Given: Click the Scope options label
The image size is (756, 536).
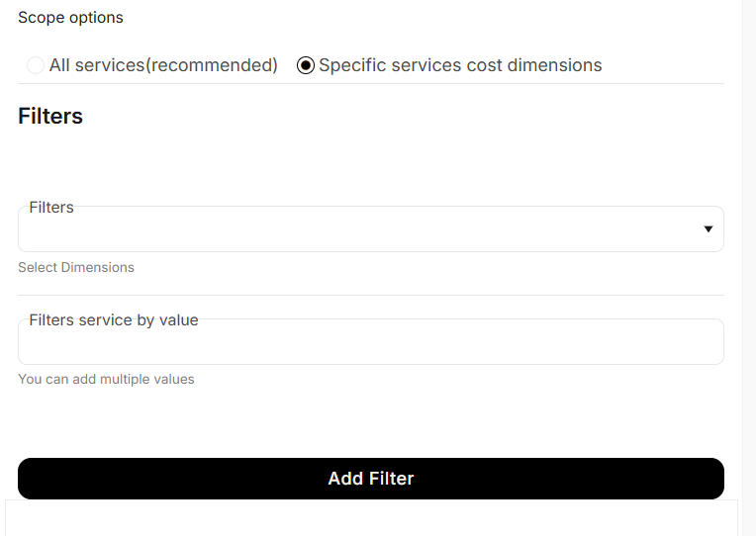Looking at the screenshot, I should click(x=70, y=18).
